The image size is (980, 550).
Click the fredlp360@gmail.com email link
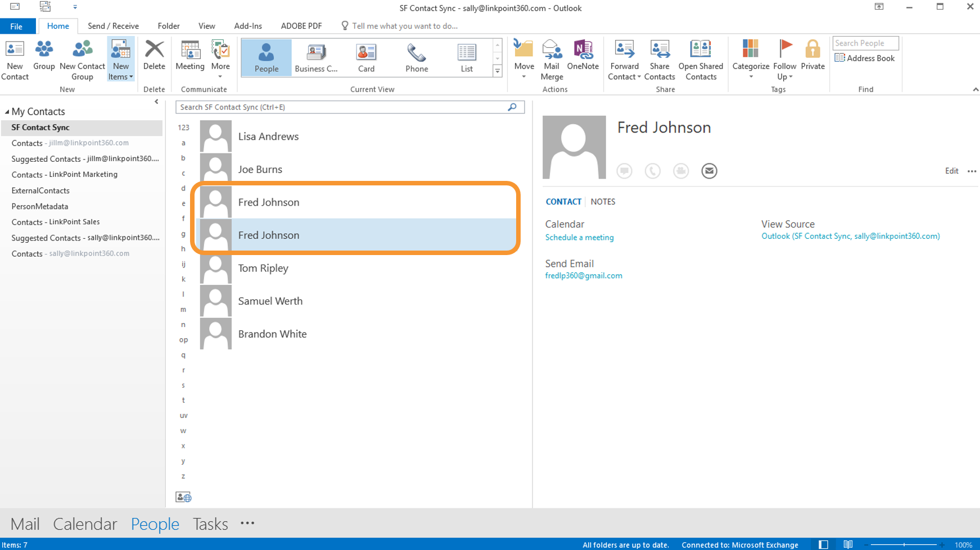coord(584,276)
